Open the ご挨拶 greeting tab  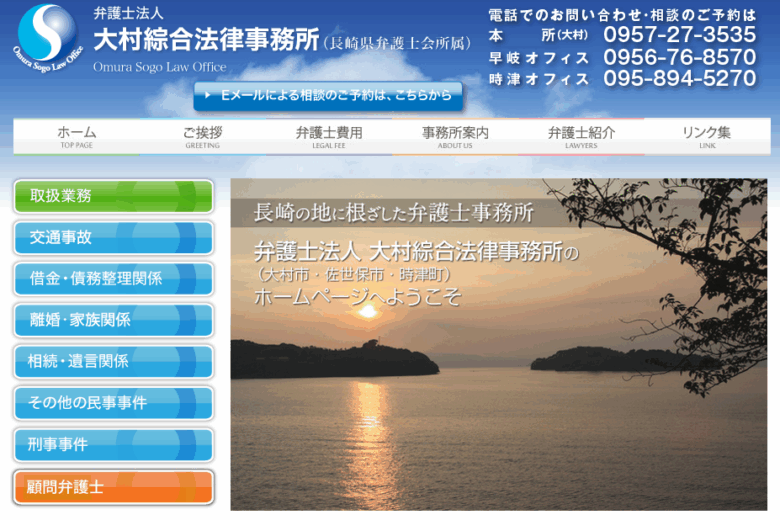tap(203, 137)
